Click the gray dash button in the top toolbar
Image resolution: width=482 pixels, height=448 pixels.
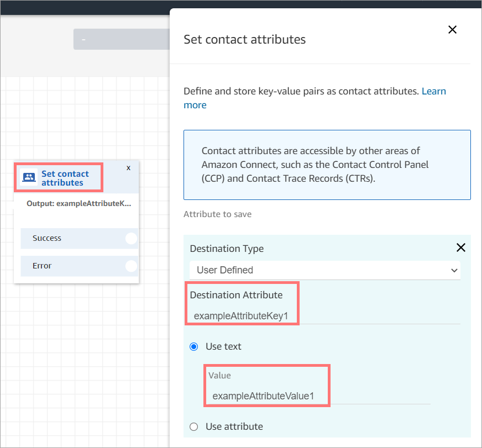pyautogui.click(x=121, y=39)
